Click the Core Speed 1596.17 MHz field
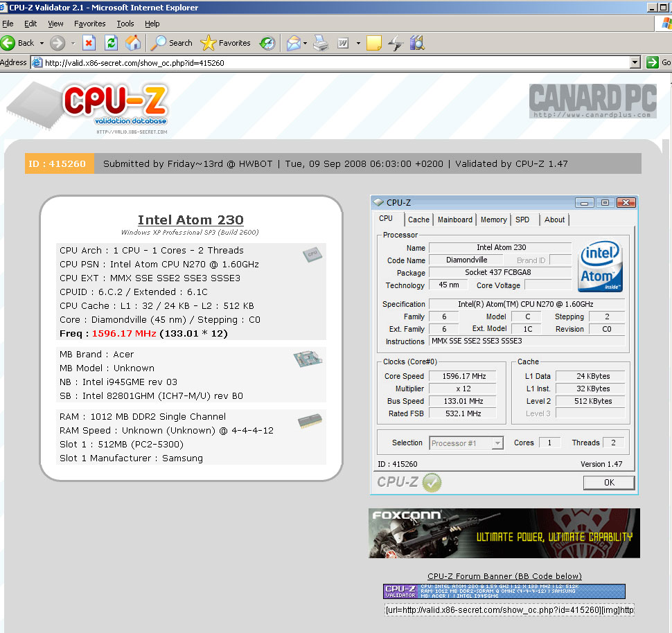This screenshot has height=633, width=672. point(463,376)
